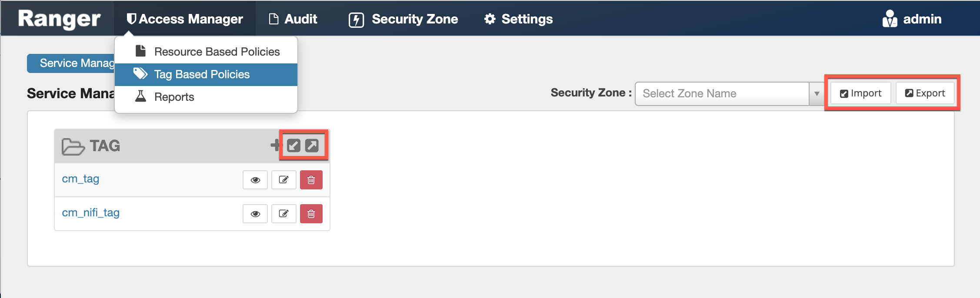Click the TAG folder icon

73,146
